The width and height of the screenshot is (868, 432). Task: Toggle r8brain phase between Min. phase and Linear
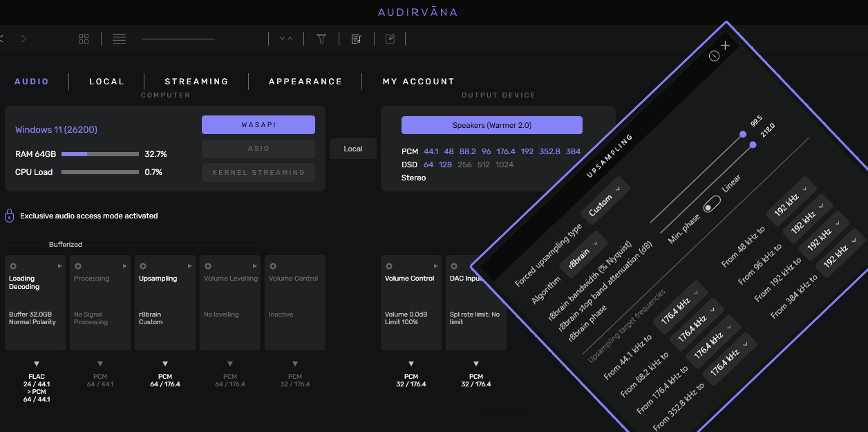[x=712, y=204]
